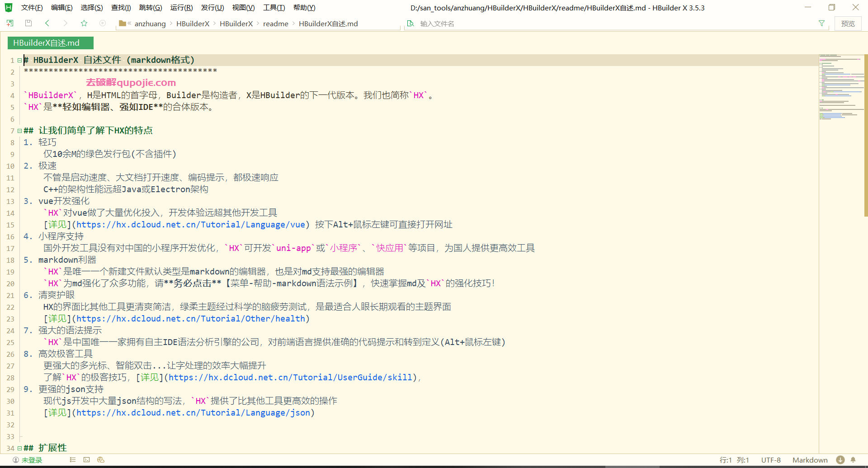
Task: Switch to the HBuilderX自述.md tab
Action: pos(50,43)
